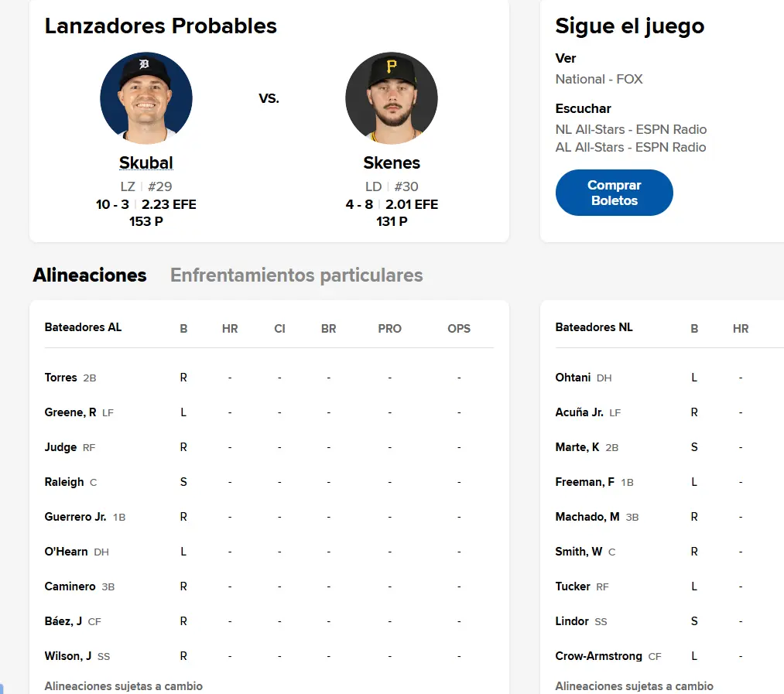This screenshot has width=784, height=694.
Task: Click the Skenes pitcher name link
Action: [392, 163]
